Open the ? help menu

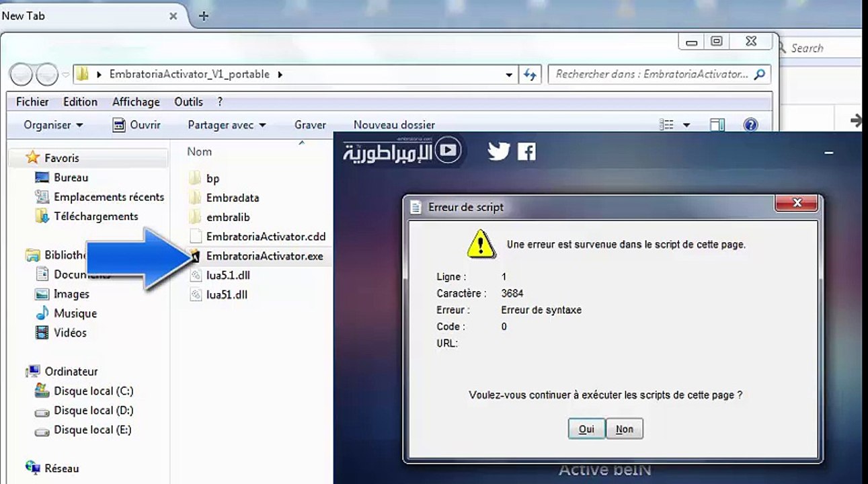tap(220, 102)
